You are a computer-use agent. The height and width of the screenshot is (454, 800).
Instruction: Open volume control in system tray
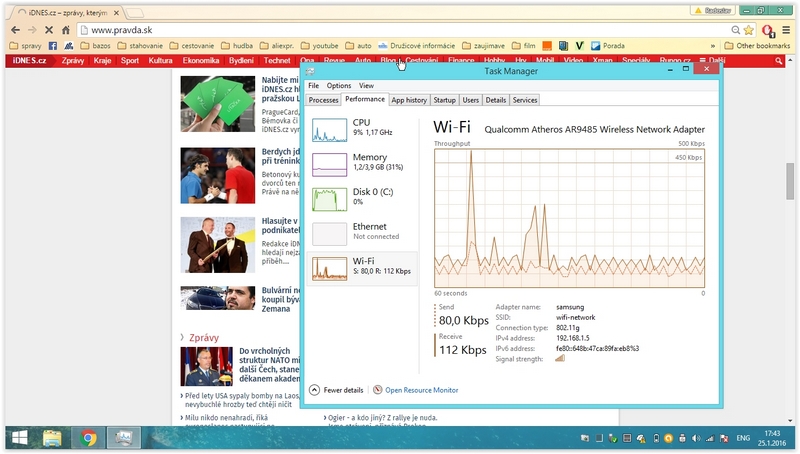tap(696, 438)
